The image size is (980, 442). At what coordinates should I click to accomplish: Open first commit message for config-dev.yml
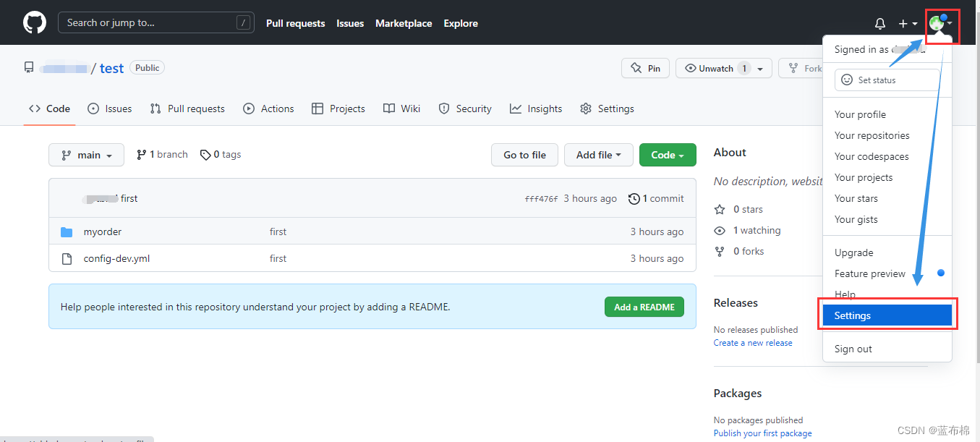pyautogui.click(x=278, y=258)
